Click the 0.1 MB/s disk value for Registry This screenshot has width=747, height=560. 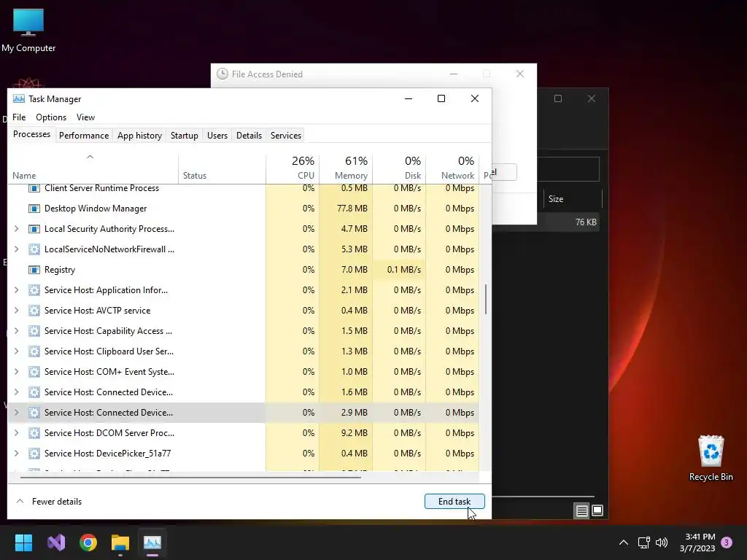pos(404,270)
